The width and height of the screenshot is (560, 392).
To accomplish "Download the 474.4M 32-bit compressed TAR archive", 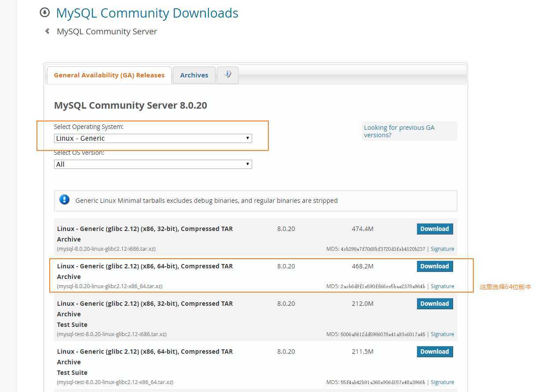I will tap(435, 229).
